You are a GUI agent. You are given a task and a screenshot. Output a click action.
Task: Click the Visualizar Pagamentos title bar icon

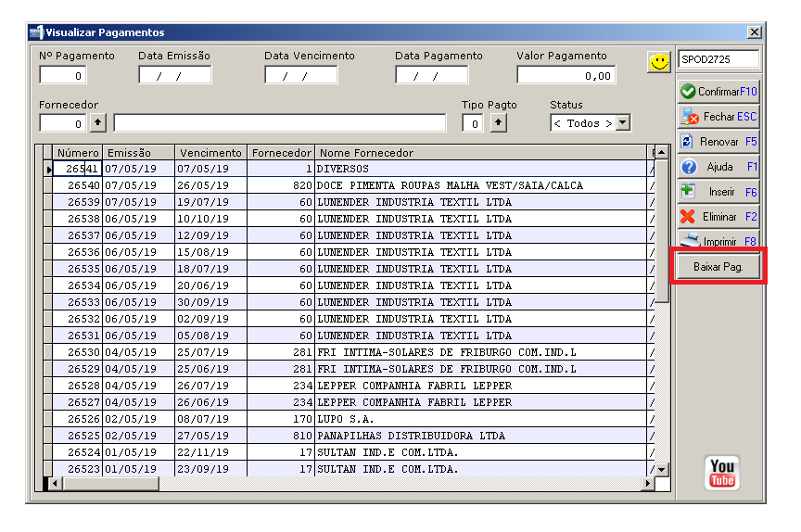[36, 32]
